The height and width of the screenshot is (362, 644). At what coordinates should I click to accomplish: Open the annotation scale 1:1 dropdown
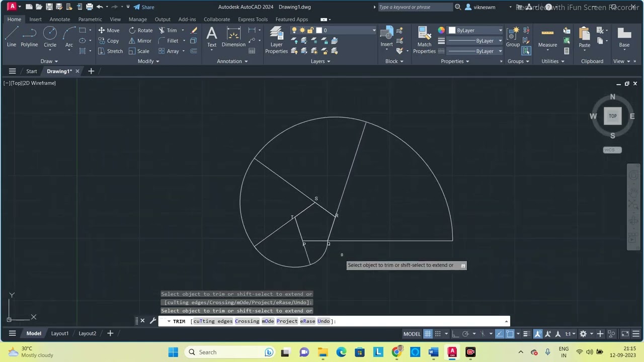tap(570, 334)
